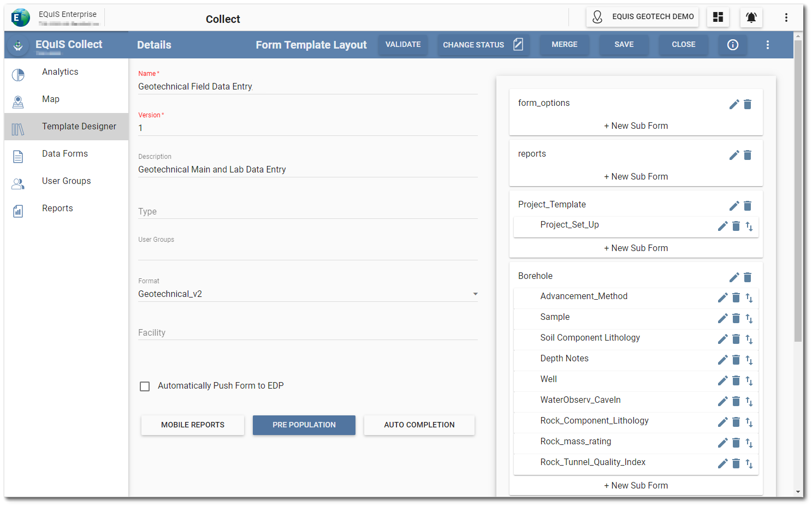Open the vertical ellipsis menu in the toolbar
This screenshot has height=506, width=812.
pos(768,45)
